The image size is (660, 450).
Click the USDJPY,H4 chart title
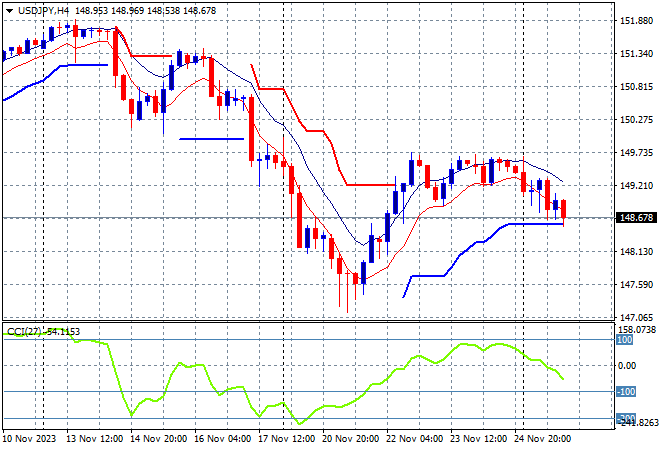tap(41, 9)
